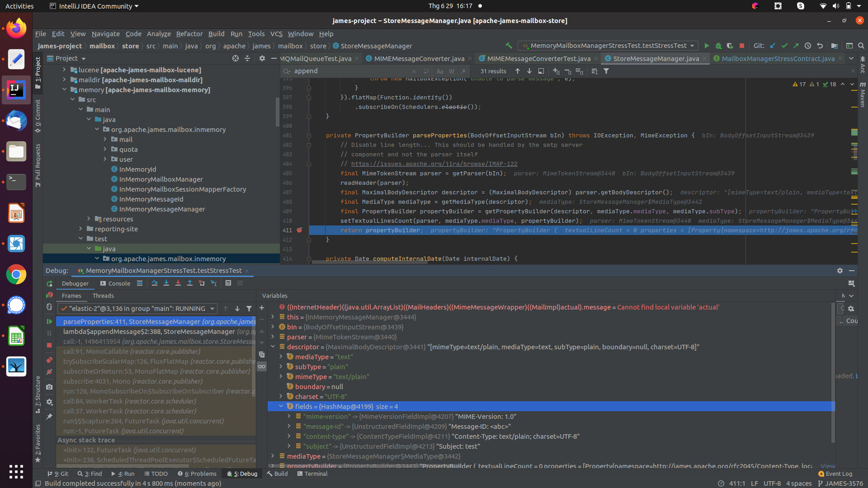Open TODO tool window
868x488 pixels.
pos(156,474)
